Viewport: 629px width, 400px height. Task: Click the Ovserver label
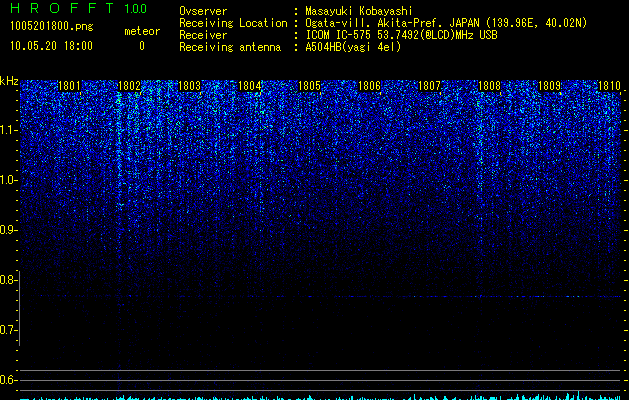coord(203,11)
